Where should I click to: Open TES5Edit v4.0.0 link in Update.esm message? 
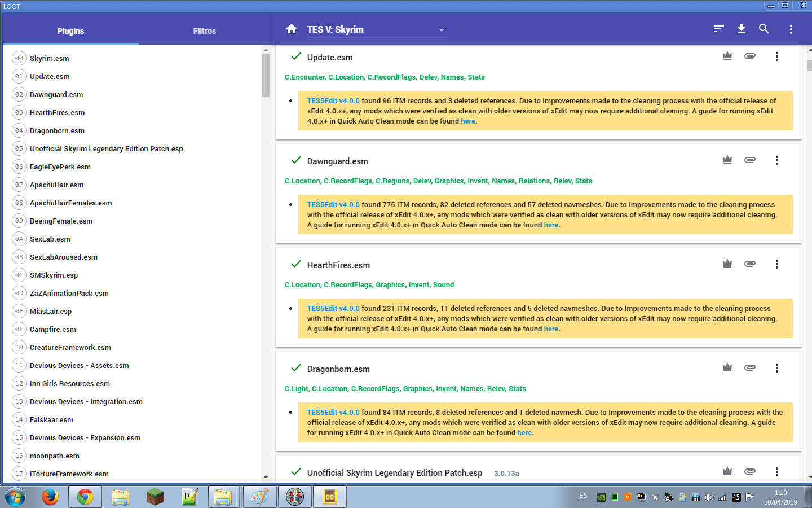pos(333,101)
